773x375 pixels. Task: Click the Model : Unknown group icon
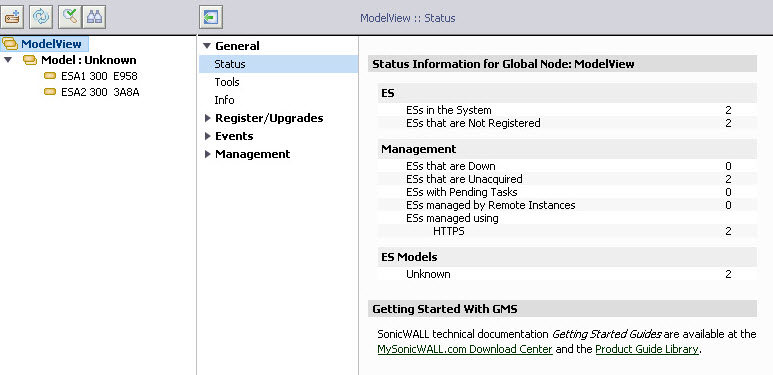(30, 60)
